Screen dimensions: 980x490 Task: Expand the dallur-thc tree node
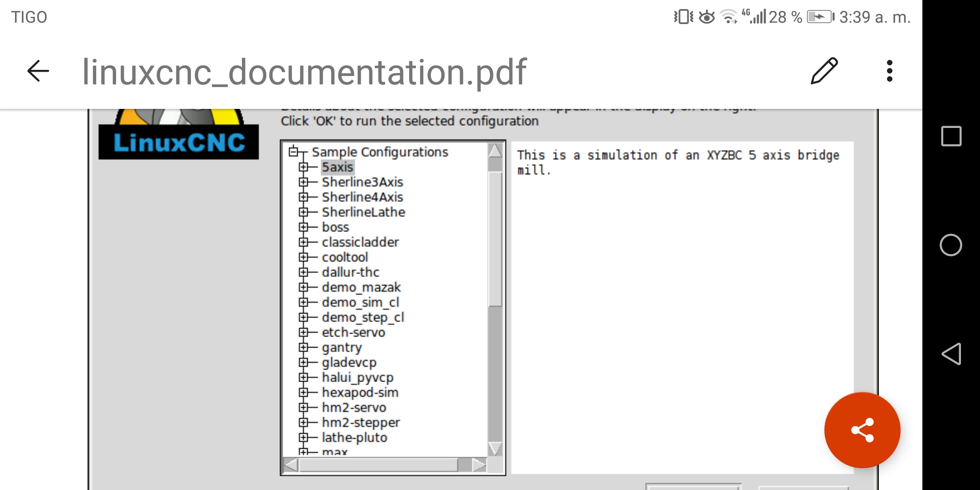tap(304, 272)
